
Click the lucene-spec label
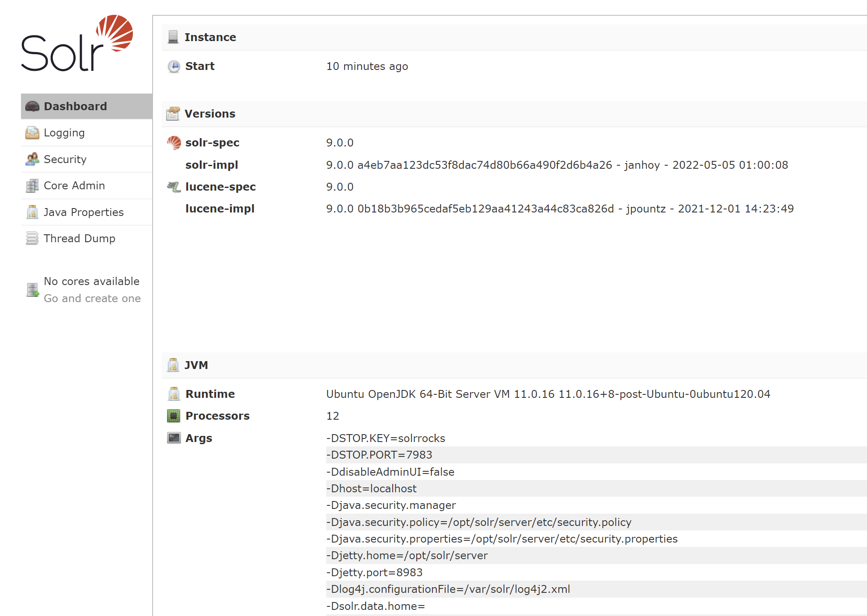220,187
